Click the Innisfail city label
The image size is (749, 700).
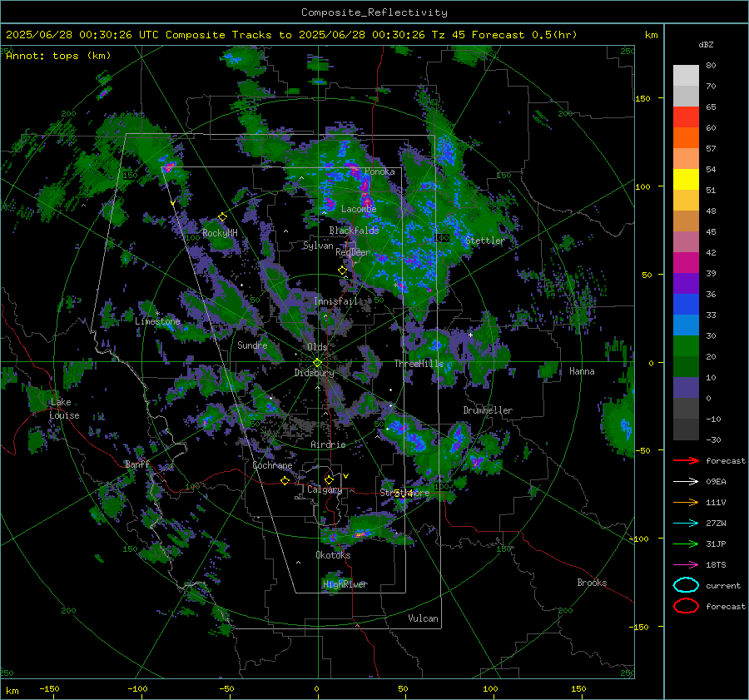(335, 301)
